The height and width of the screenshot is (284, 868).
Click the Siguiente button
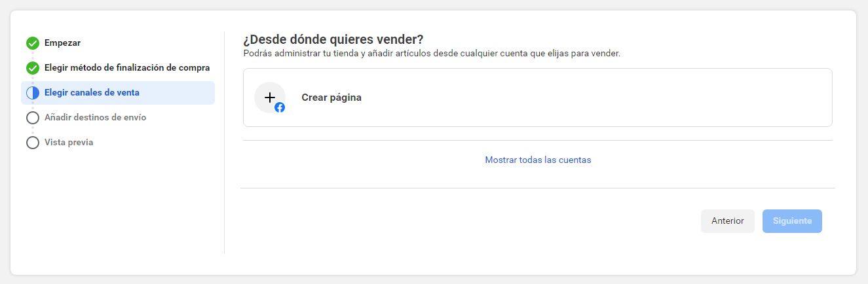(792, 221)
